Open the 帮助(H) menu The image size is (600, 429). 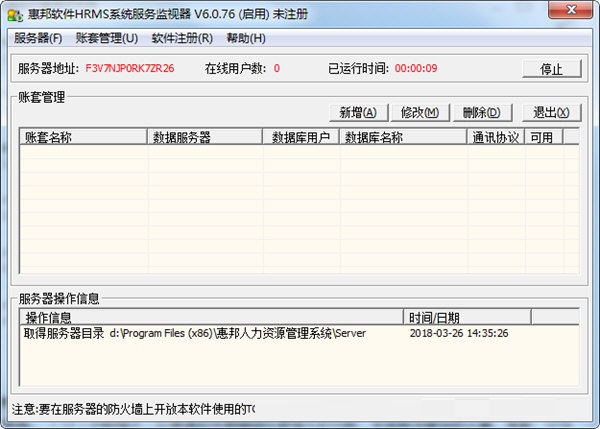click(246, 38)
